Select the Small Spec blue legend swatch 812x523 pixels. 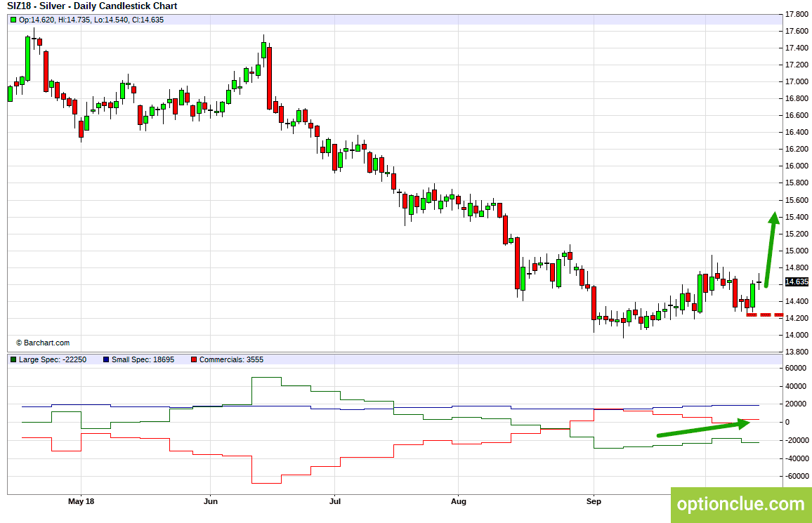(x=105, y=360)
